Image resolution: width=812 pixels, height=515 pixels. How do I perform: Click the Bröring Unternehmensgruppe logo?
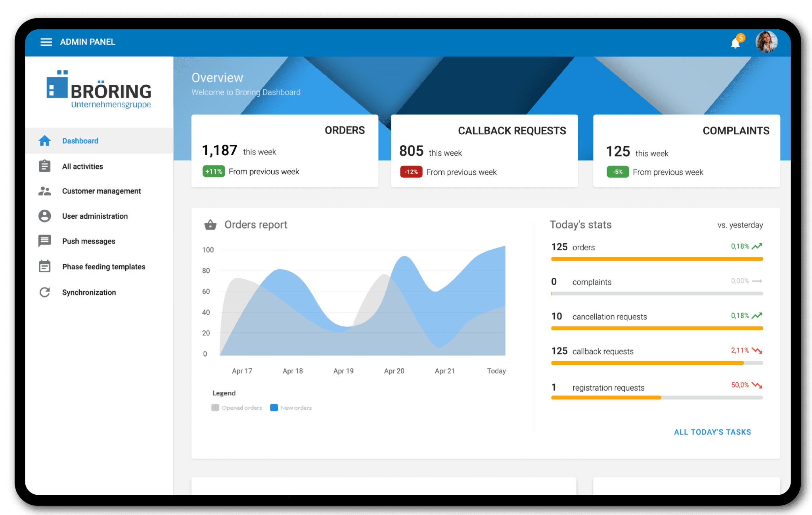pos(99,90)
